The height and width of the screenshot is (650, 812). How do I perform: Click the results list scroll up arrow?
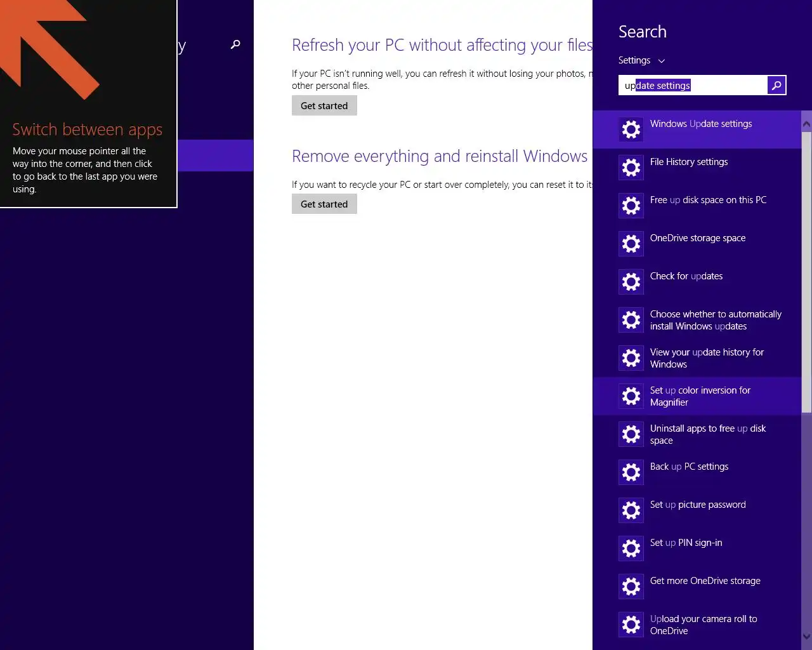(806, 123)
